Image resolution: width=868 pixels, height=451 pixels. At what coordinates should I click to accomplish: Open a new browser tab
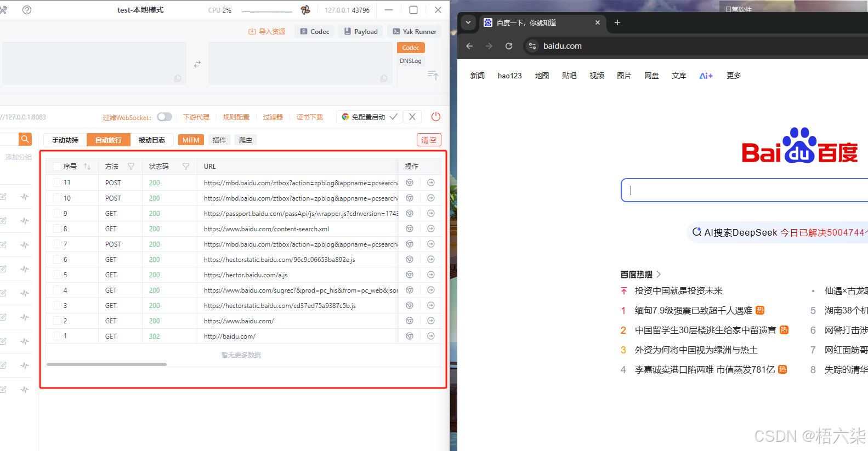click(617, 22)
